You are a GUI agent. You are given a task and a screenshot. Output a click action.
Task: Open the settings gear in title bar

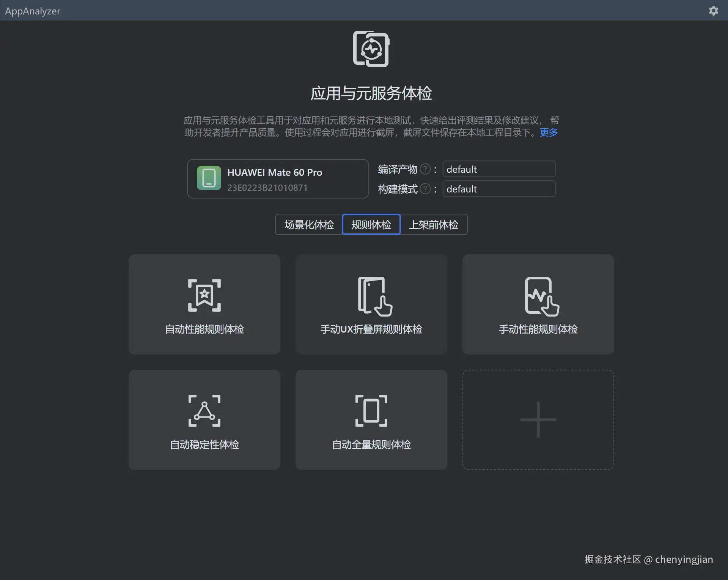pyautogui.click(x=713, y=11)
